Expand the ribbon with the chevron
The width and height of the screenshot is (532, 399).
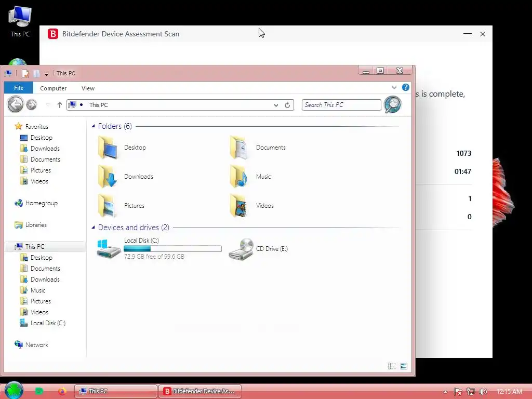394,87
